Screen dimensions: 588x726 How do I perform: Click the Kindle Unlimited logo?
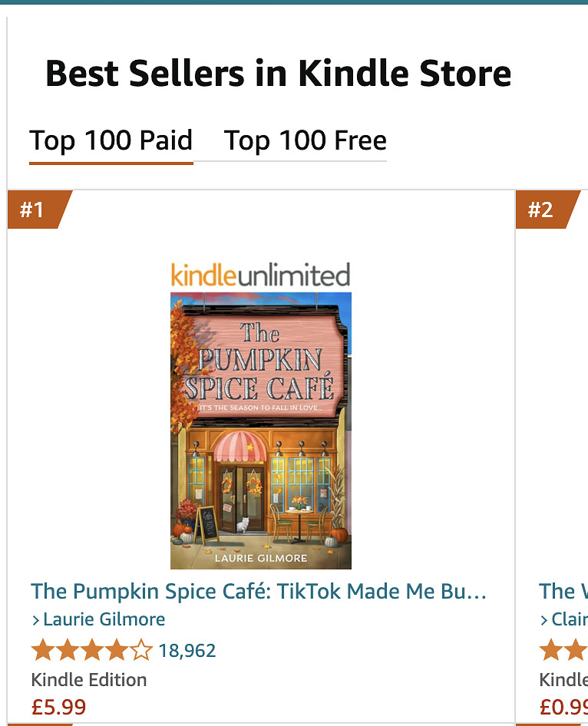click(260, 275)
